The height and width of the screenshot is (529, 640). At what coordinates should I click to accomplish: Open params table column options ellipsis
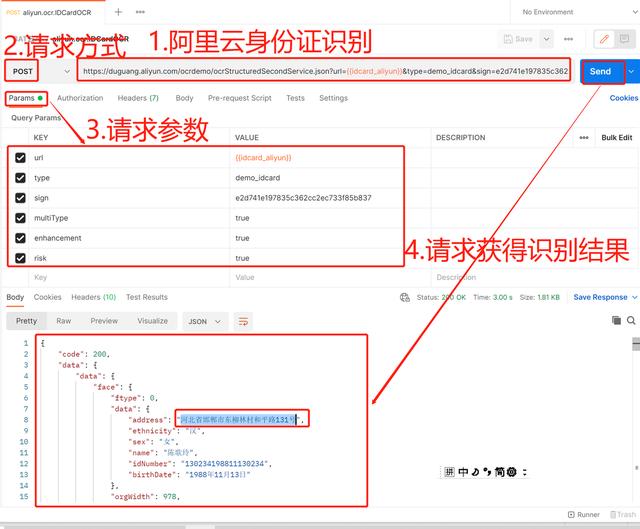[584, 138]
